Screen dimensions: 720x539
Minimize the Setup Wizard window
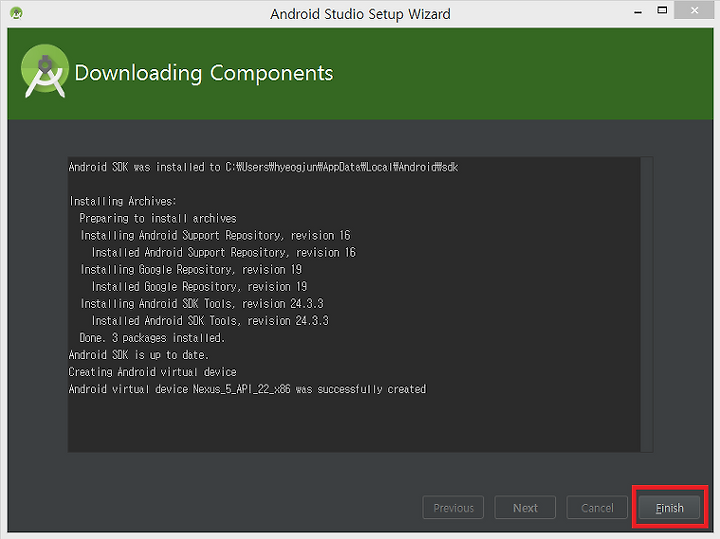pyautogui.click(x=638, y=12)
